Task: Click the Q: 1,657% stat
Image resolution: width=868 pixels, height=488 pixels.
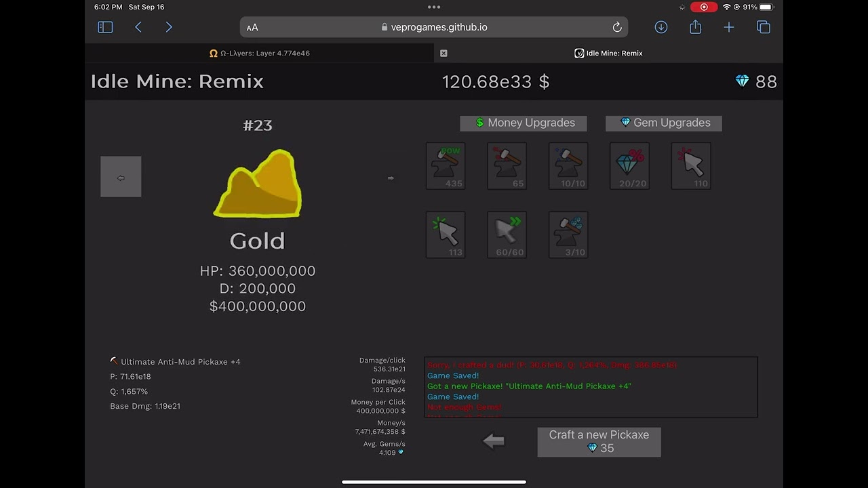Action: [129, 392]
